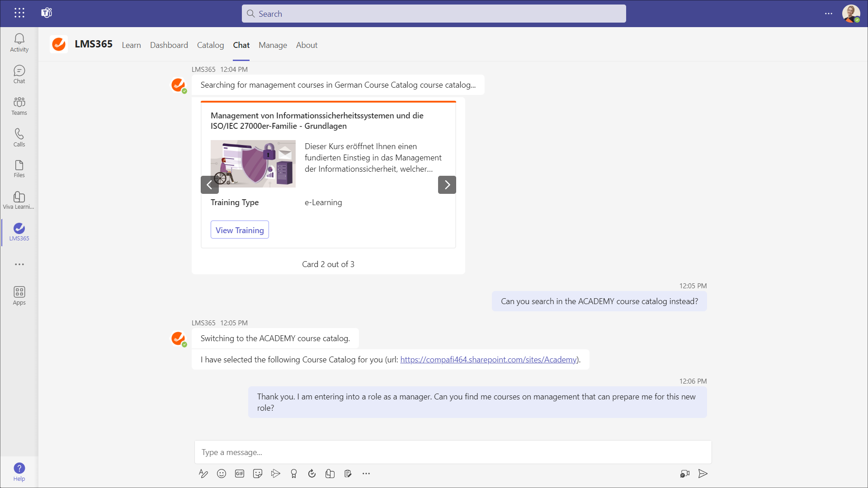Click the View Training button

pyautogui.click(x=240, y=230)
